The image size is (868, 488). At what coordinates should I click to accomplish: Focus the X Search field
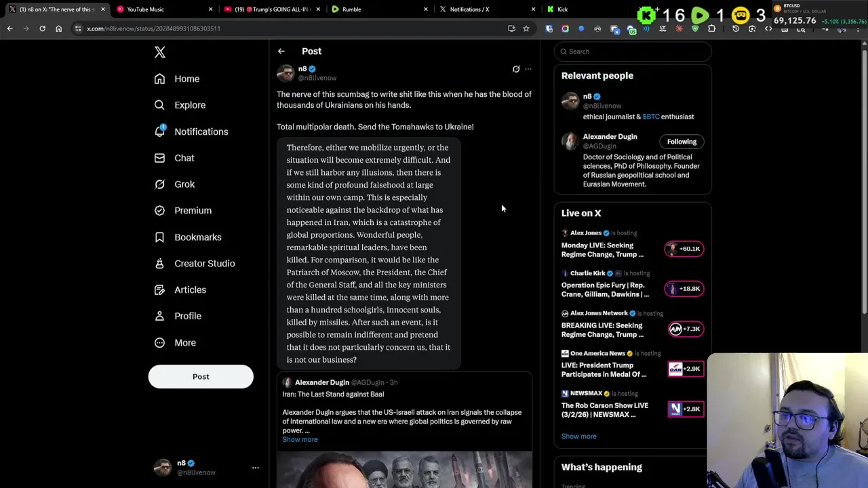tap(633, 52)
